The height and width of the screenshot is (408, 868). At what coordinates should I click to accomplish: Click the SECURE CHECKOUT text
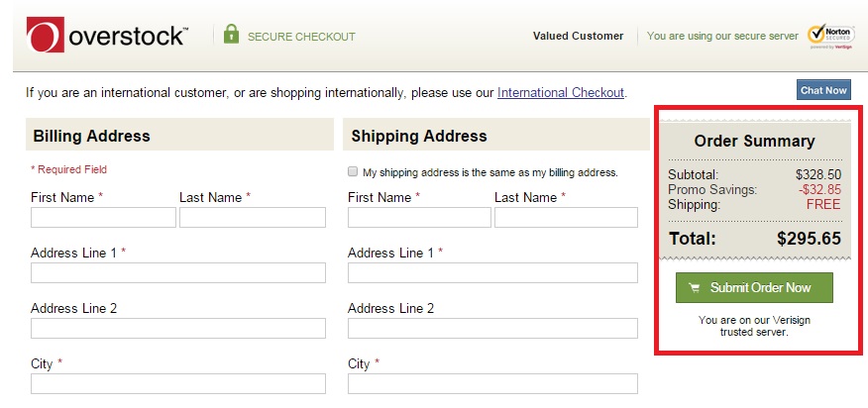click(x=301, y=37)
